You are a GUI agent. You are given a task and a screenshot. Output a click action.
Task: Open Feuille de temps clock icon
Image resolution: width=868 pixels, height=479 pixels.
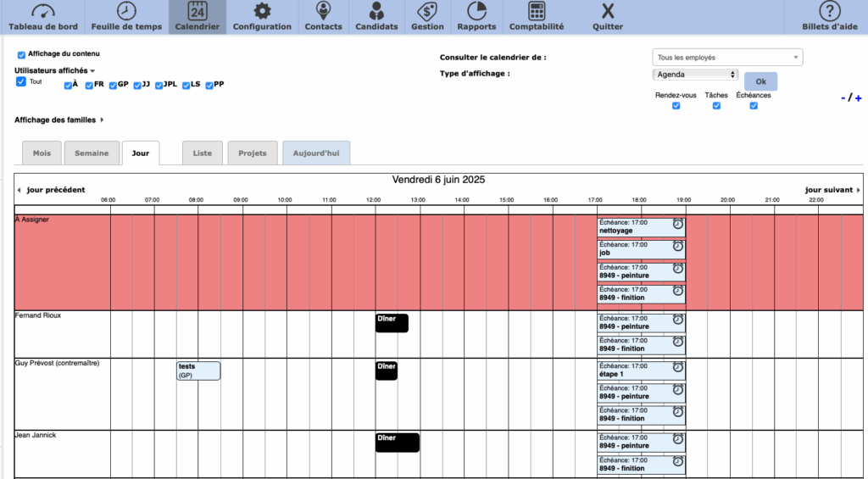pos(126,12)
